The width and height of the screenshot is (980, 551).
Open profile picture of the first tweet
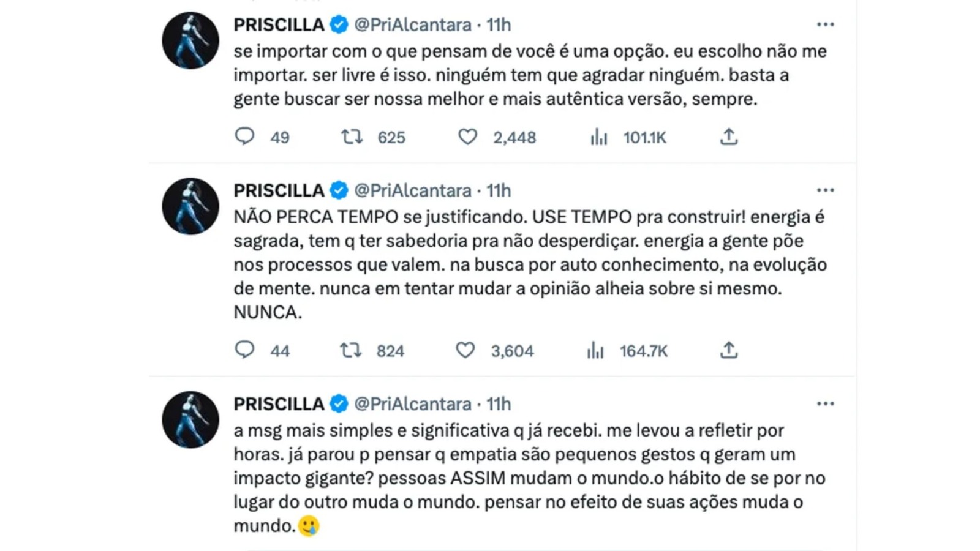190,40
